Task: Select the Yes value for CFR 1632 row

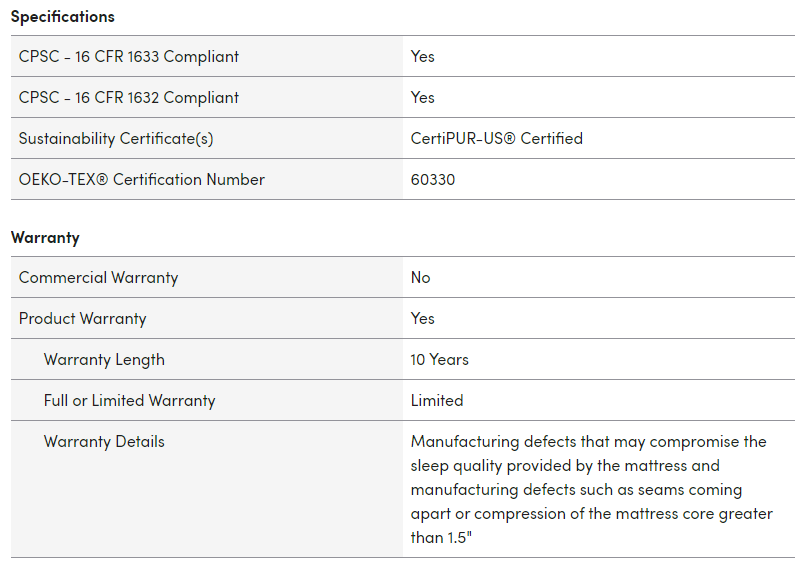Action: click(x=423, y=97)
